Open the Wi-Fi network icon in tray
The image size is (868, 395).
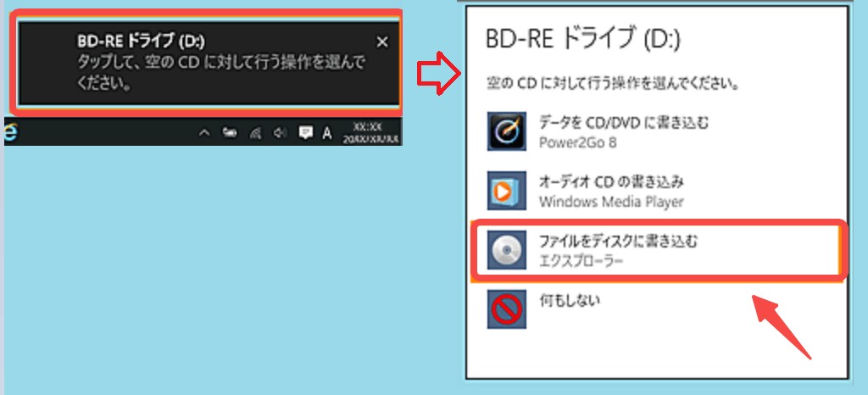click(254, 133)
